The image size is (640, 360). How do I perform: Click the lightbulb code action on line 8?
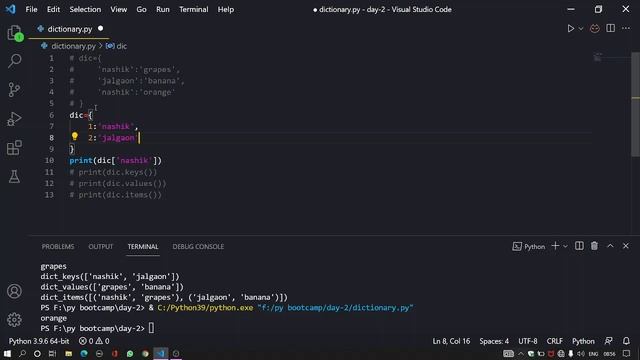click(x=75, y=137)
